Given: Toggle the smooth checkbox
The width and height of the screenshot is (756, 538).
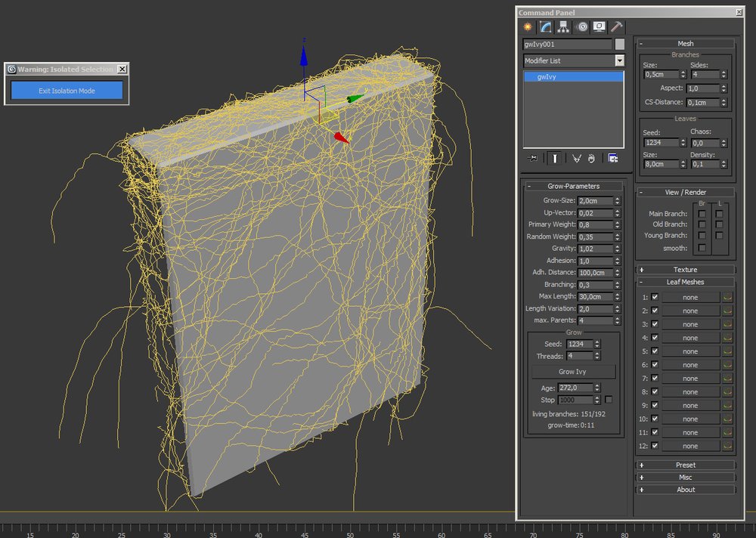Looking at the screenshot, I should click(702, 248).
